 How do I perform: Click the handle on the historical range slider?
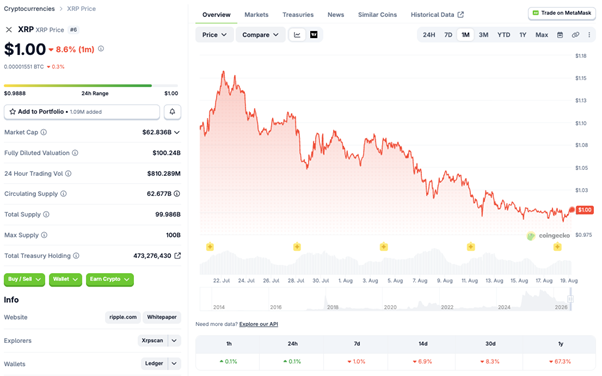pyautogui.click(x=571, y=299)
